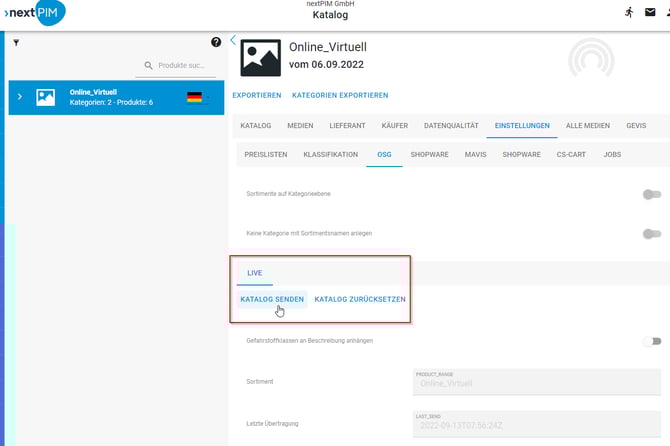Open the Preislisten sub-tab

[x=265, y=155]
